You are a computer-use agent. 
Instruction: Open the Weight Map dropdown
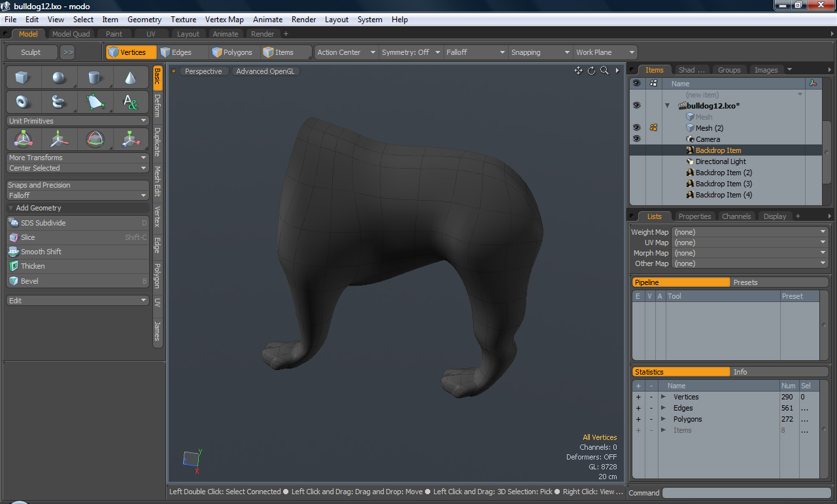tap(750, 232)
